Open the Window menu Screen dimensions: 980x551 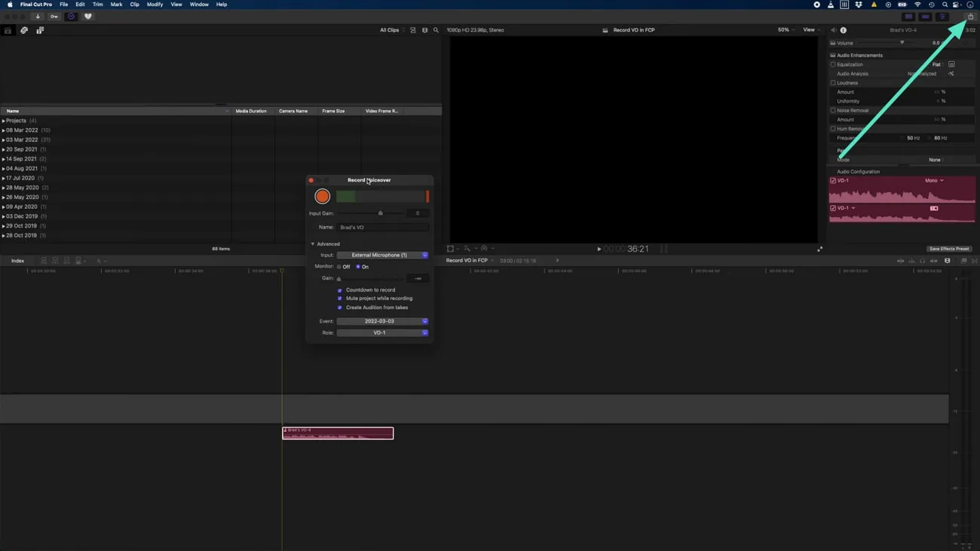199,5
